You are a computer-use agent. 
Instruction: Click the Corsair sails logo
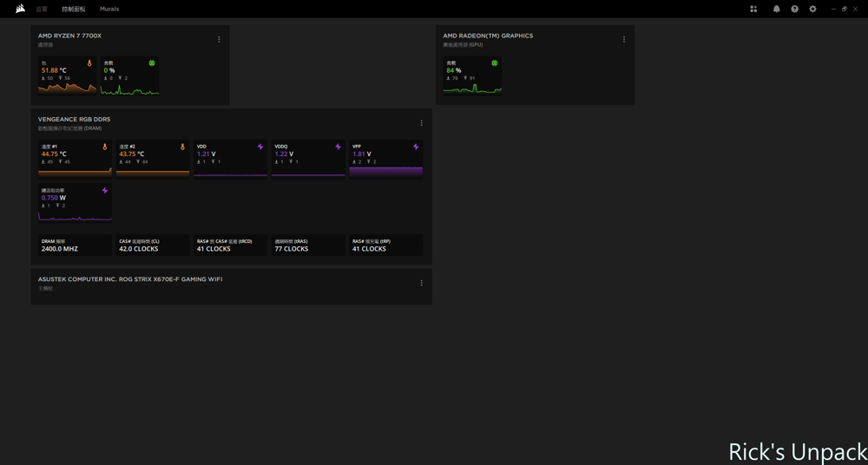[20, 9]
